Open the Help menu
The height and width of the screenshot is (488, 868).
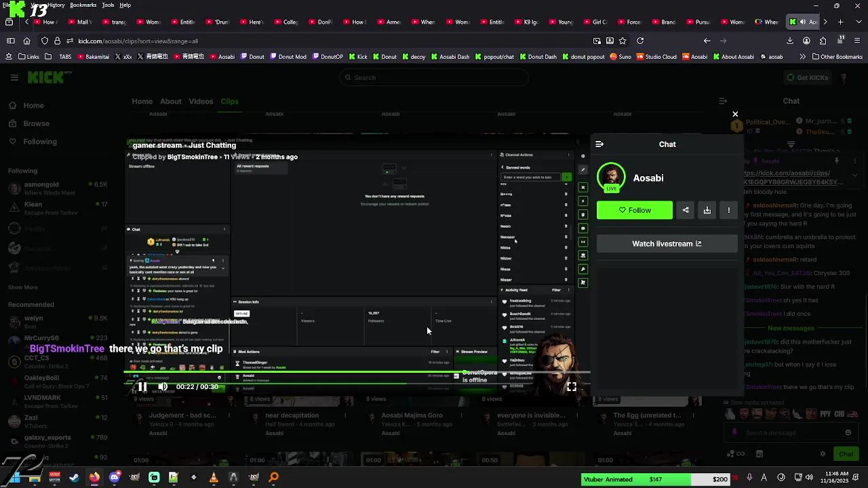coord(125,5)
